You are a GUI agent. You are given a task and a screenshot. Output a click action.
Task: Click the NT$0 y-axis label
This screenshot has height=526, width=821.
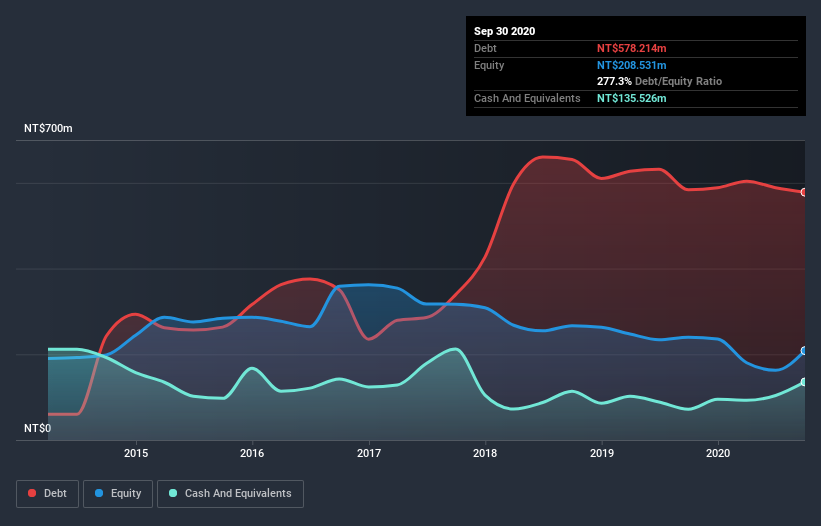point(38,428)
